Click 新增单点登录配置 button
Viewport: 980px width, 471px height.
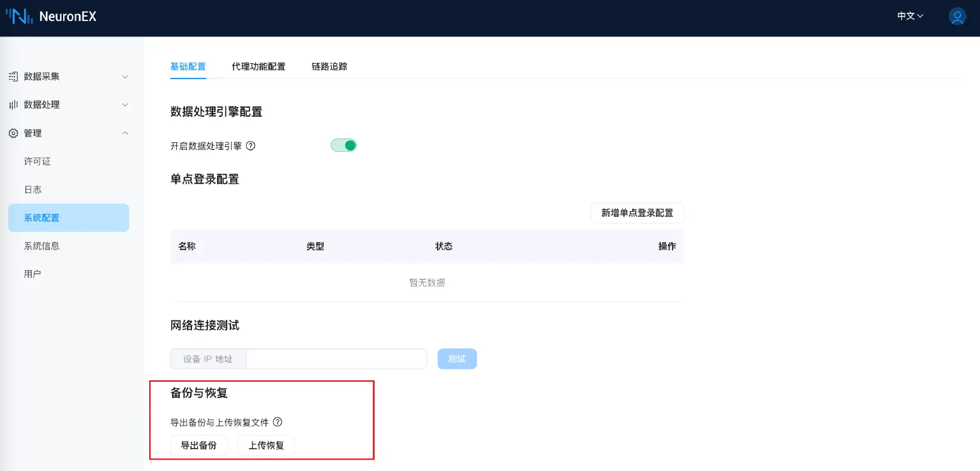(637, 213)
